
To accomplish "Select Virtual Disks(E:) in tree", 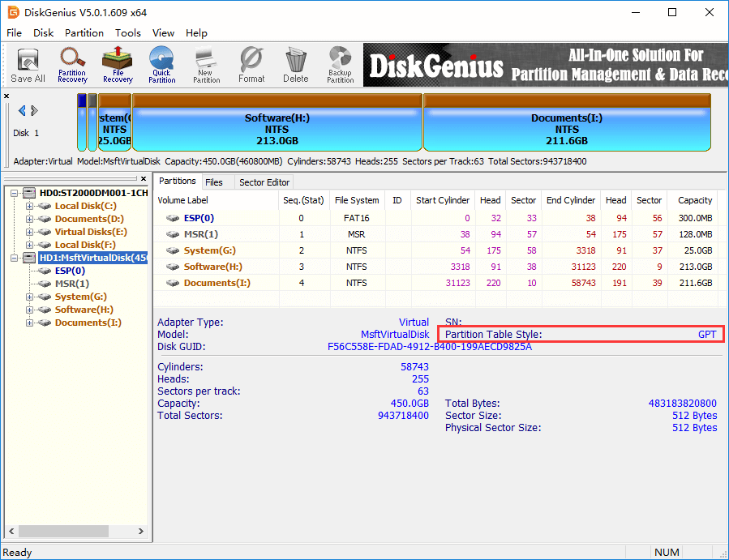I will pos(91,232).
